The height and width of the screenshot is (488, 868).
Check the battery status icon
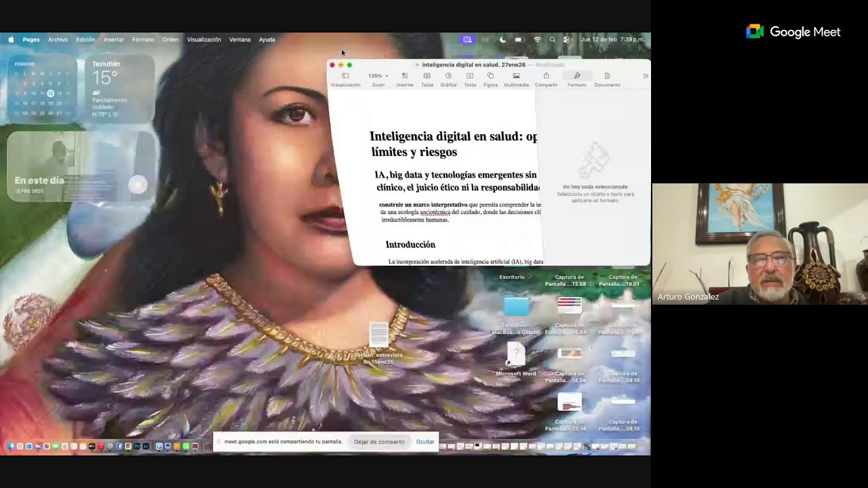point(519,39)
